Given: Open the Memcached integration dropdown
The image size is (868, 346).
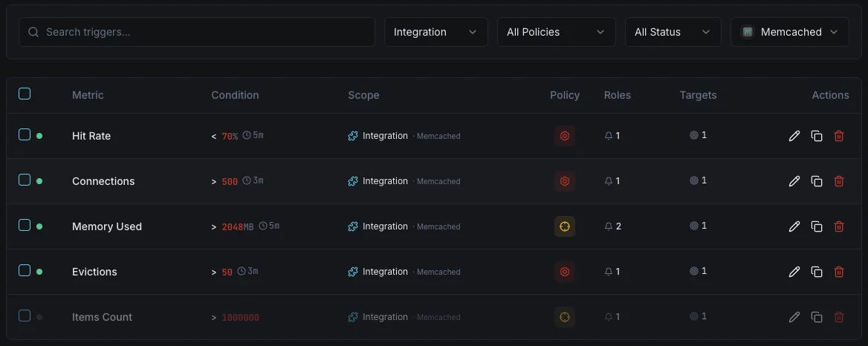Looking at the screenshot, I should coord(790,32).
